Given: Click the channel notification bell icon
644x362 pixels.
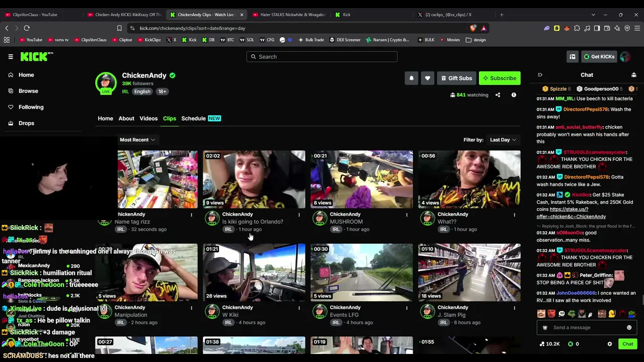Looking at the screenshot, I should [x=412, y=78].
